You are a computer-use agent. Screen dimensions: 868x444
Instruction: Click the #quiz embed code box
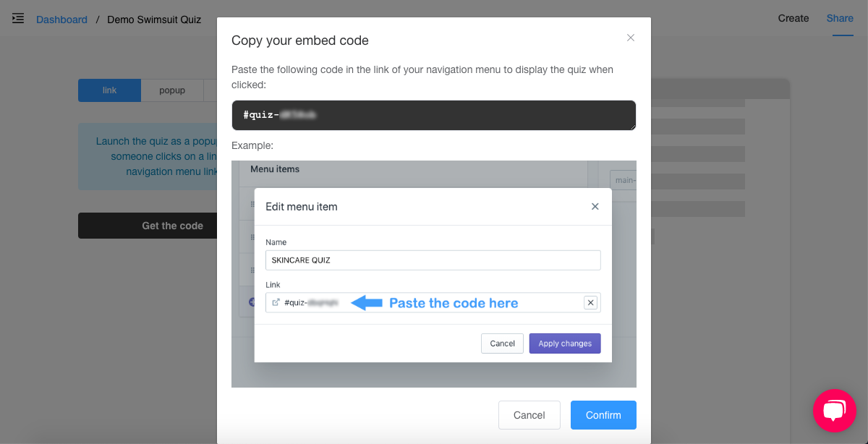tap(434, 115)
